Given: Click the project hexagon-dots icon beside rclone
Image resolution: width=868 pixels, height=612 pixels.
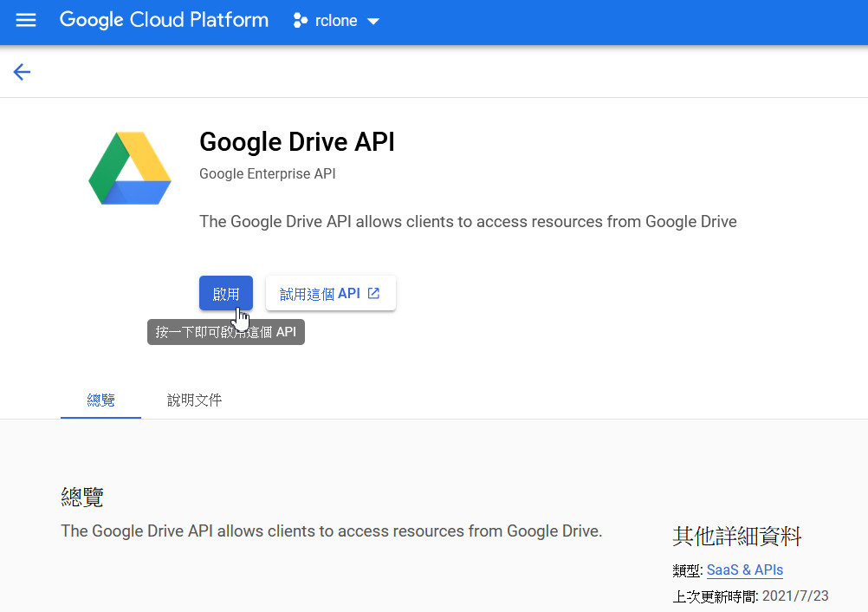Looking at the screenshot, I should pyautogui.click(x=301, y=21).
